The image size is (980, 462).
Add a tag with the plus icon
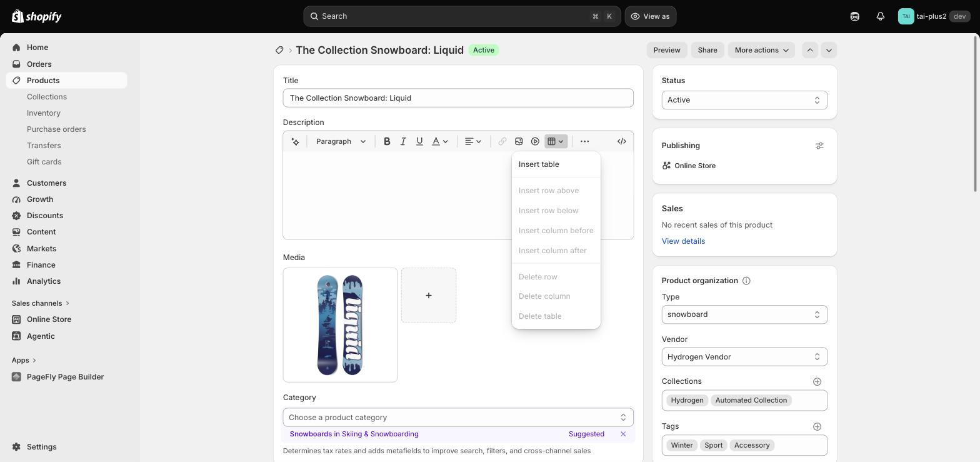pos(817,426)
